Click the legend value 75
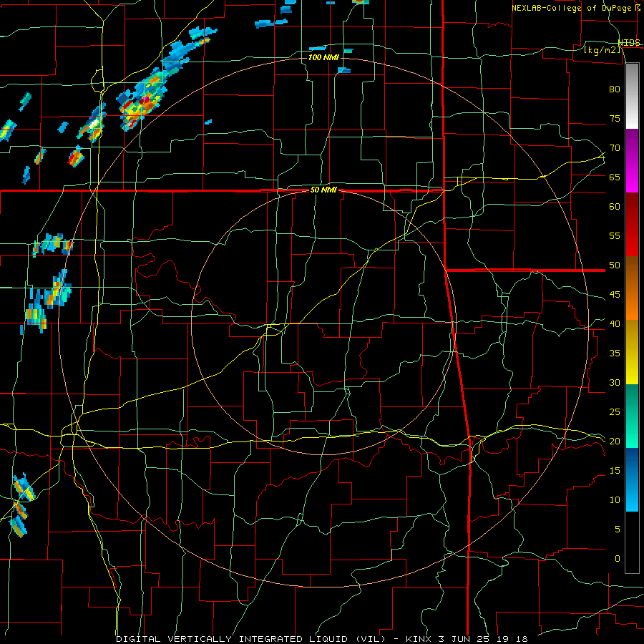Image resolution: width=644 pixels, height=644 pixels. coord(615,118)
